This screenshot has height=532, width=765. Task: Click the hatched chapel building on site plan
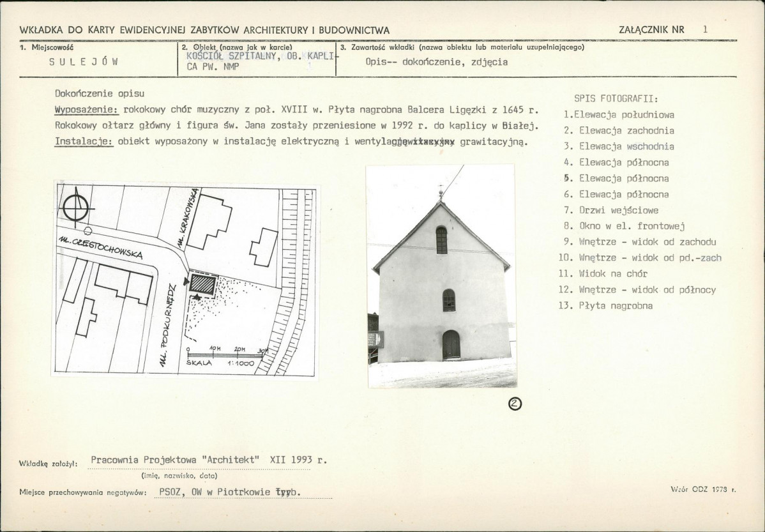tap(203, 285)
